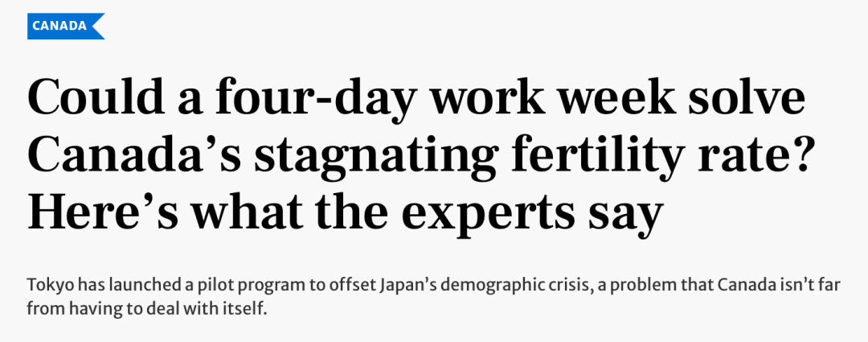Click the blue ribbon notch on CANADA tag

point(100,26)
